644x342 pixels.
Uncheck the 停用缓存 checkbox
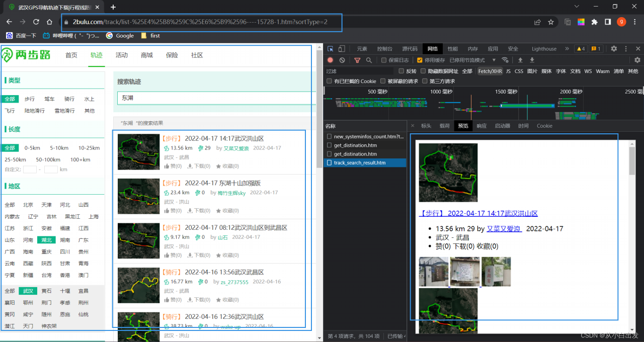[420, 60]
